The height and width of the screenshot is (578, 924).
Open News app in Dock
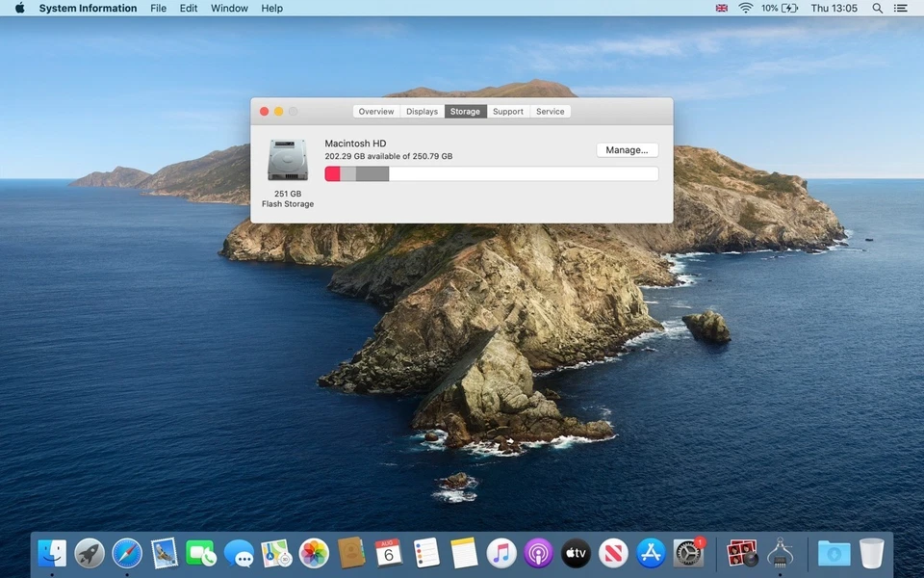point(613,554)
